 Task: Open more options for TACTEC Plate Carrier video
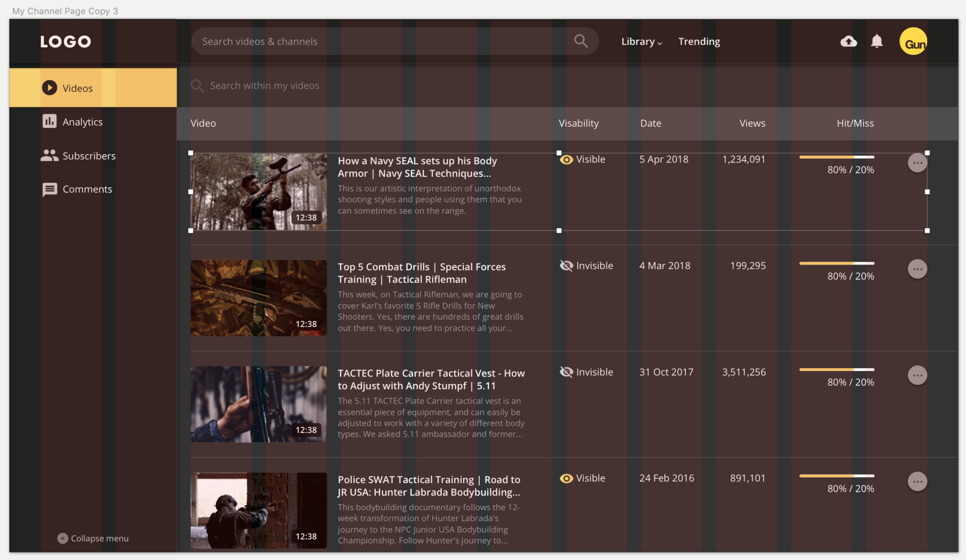[917, 375]
